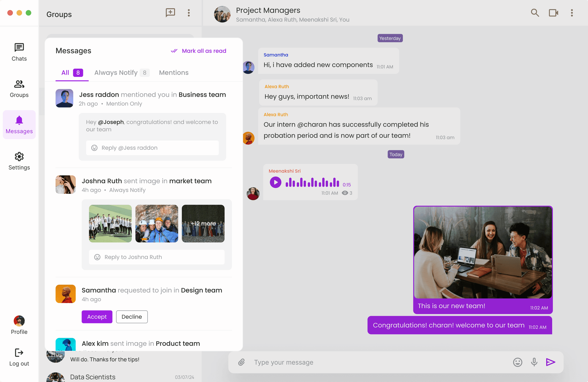Open the emoji picker in message box
588x382 pixels.
(x=517, y=362)
